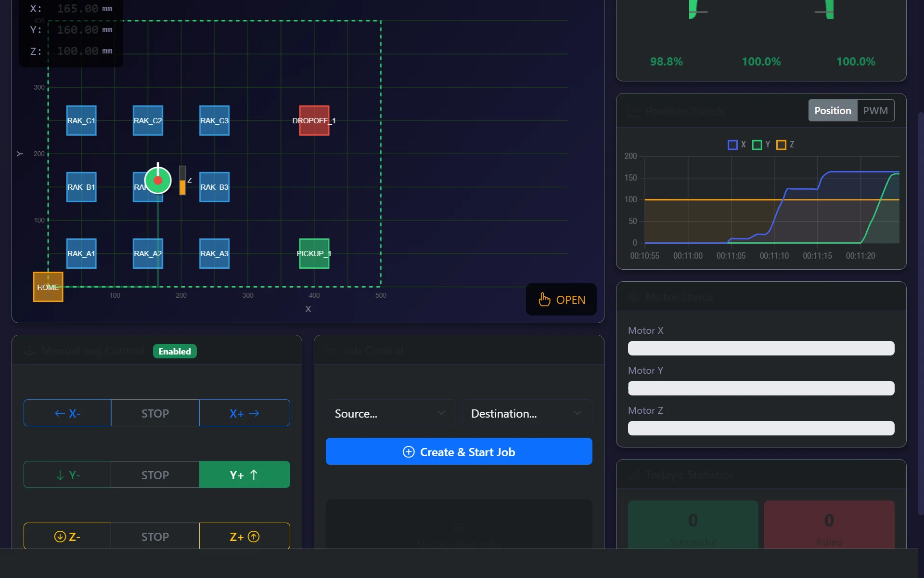
Task: Click the Successful jobs counter card
Action: pos(693,525)
